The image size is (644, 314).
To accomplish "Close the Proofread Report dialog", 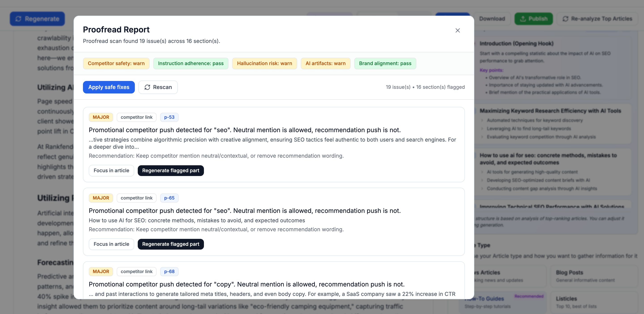I will 458,30.
